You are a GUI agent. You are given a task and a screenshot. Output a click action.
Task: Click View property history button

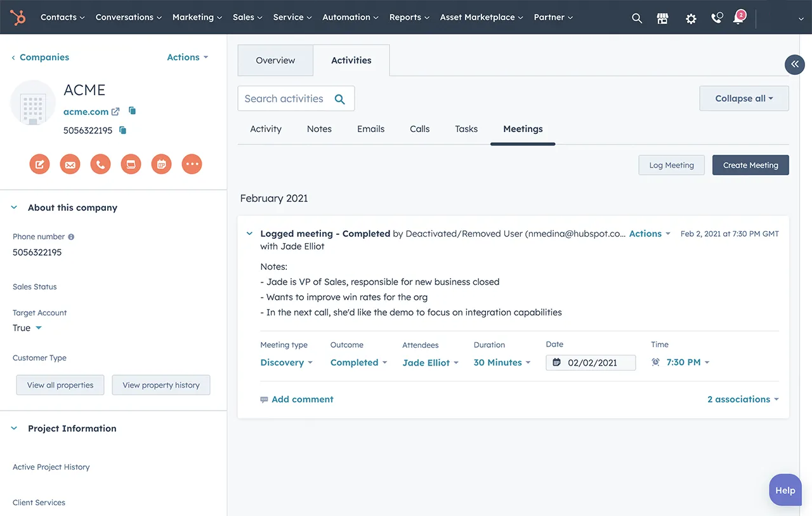pyautogui.click(x=161, y=385)
